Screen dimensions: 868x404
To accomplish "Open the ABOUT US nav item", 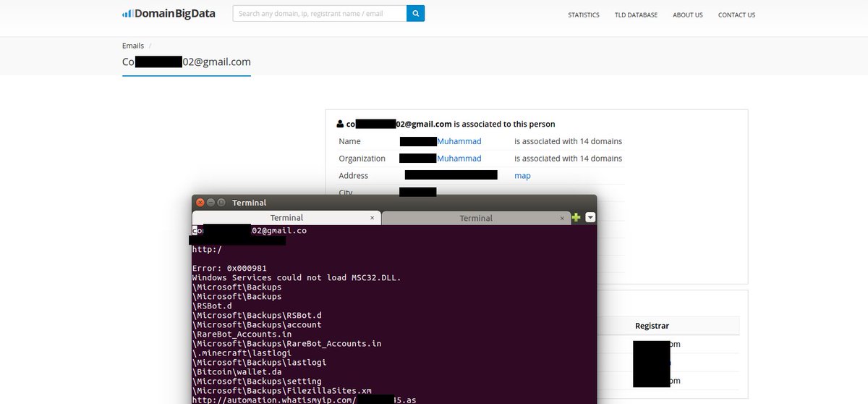I will [x=687, y=14].
